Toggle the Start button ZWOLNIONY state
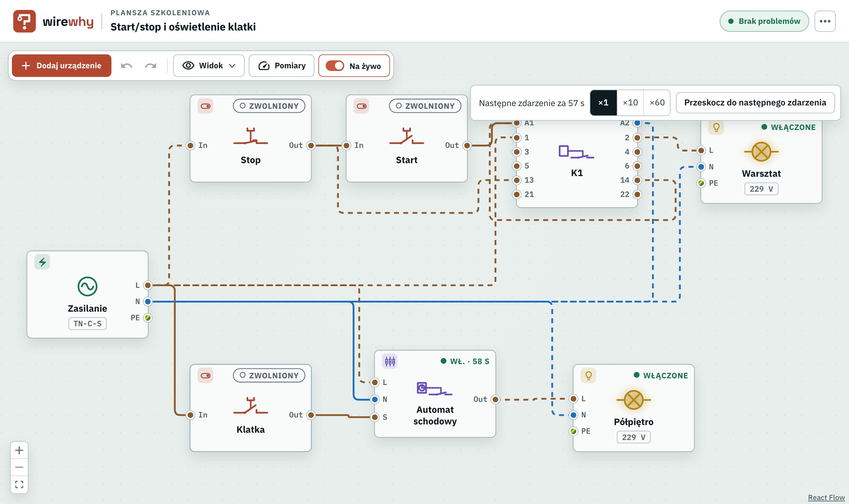This screenshot has height=504, width=849. click(x=425, y=106)
